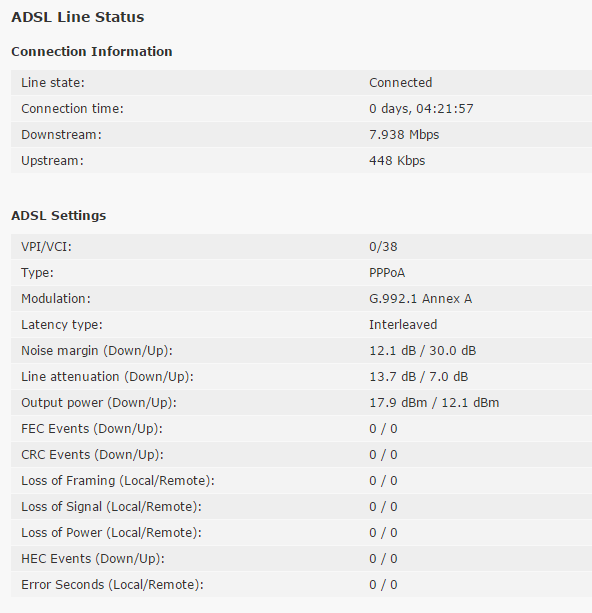Click the Type value PPPoA
592x613 pixels.
click(387, 272)
